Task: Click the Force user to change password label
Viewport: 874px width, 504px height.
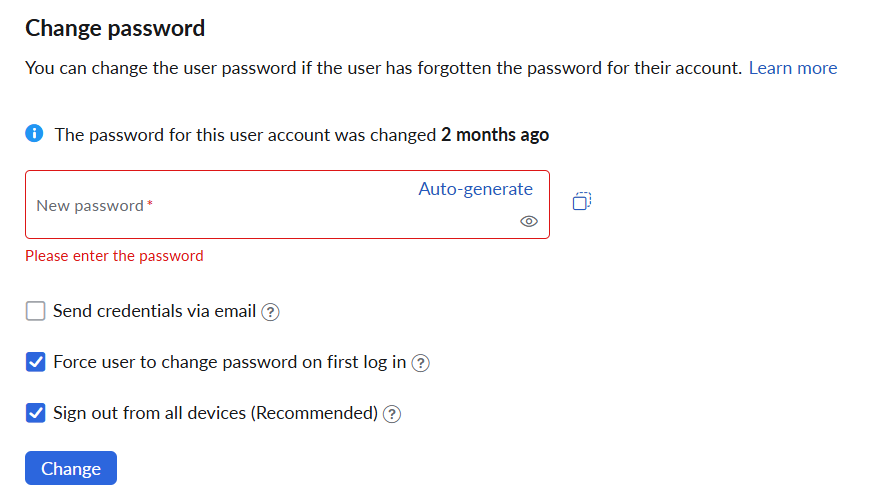Action: [x=230, y=362]
